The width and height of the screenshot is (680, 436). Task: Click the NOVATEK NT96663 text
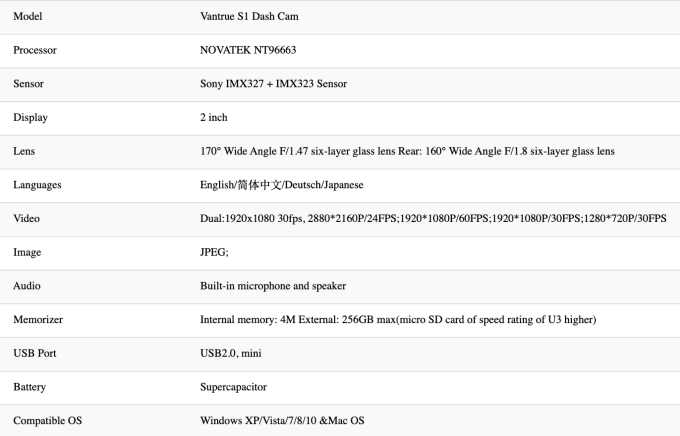[248, 50]
